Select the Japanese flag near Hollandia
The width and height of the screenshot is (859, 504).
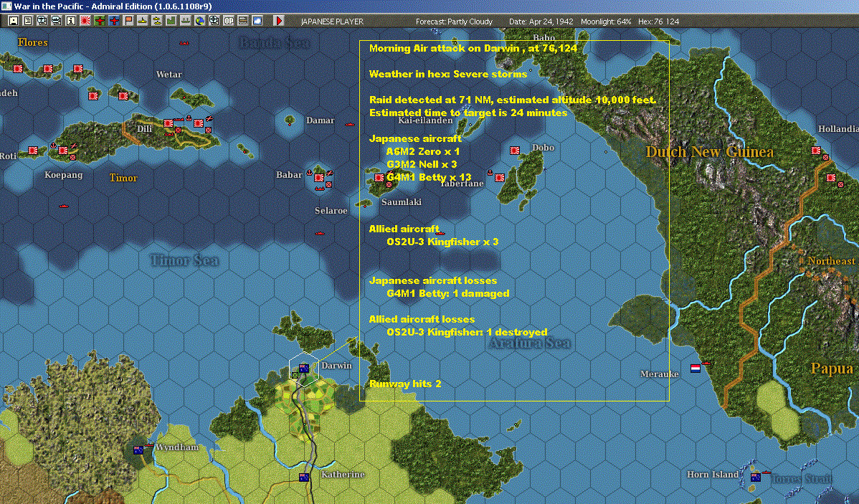click(816, 150)
